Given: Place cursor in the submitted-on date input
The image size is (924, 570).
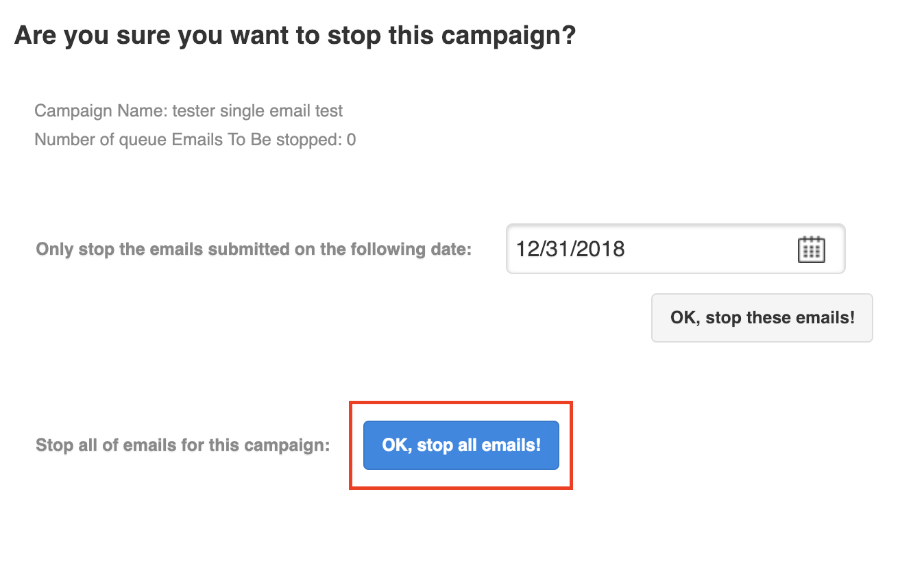Looking at the screenshot, I should click(x=675, y=249).
